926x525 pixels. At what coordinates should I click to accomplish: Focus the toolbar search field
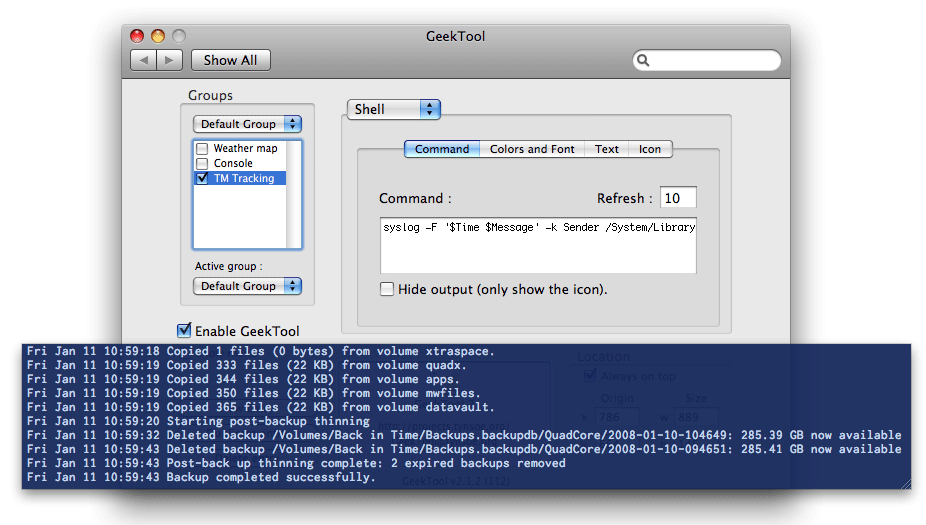click(x=706, y=60)
